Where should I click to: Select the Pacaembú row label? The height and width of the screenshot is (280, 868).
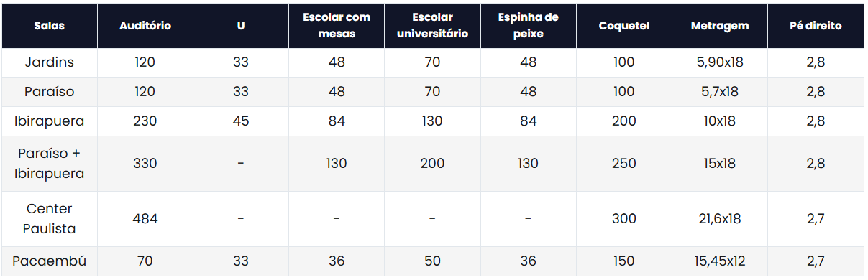(50, 261)
